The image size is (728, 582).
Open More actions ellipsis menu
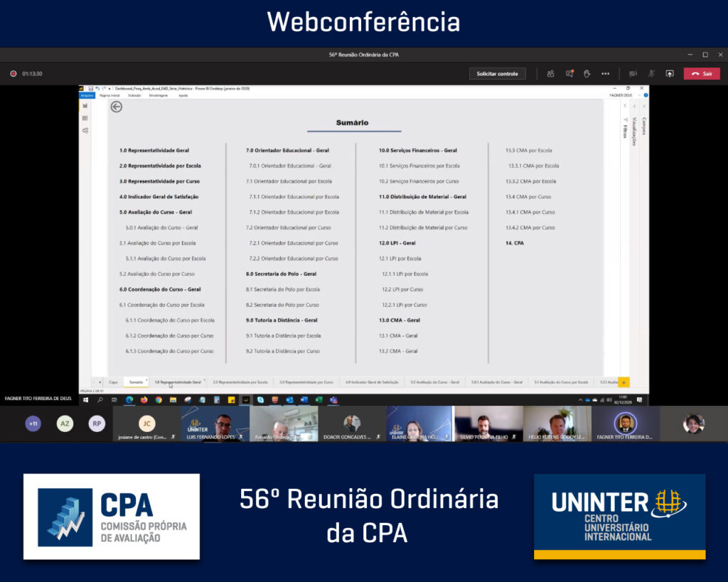pyautogui.click(x=605, y=73)
